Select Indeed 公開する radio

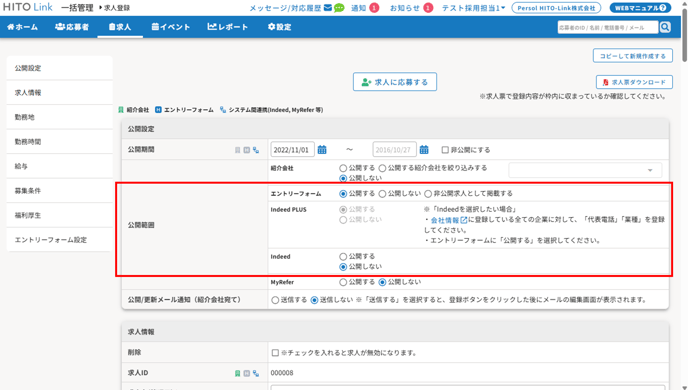[343, 256]
